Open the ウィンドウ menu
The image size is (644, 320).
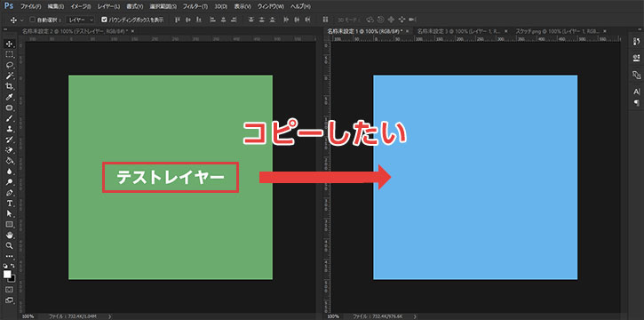(271, 7)
